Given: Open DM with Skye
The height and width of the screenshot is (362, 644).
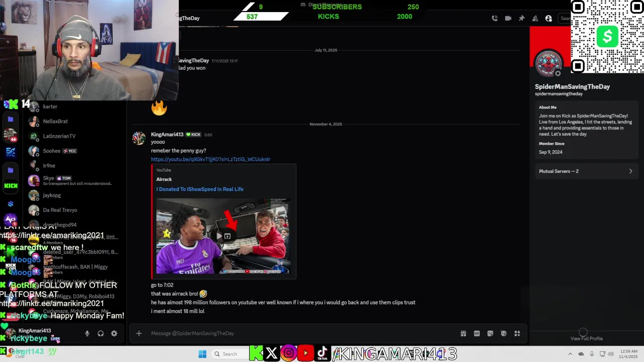Looking at the screenshot, I should 75,180.
